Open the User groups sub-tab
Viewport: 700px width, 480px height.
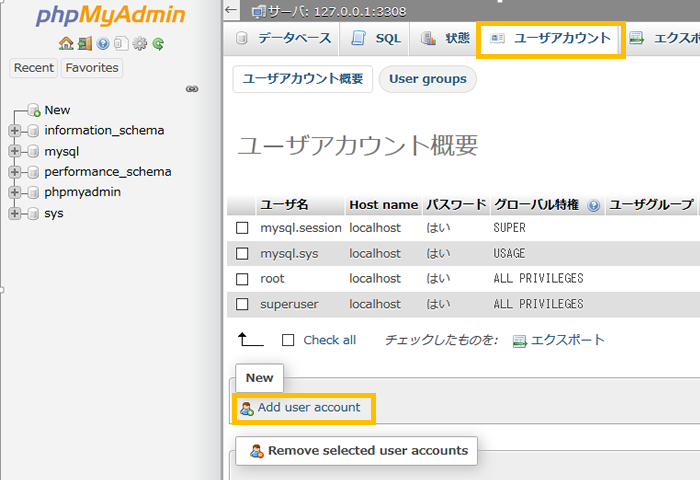pos(427,79)
